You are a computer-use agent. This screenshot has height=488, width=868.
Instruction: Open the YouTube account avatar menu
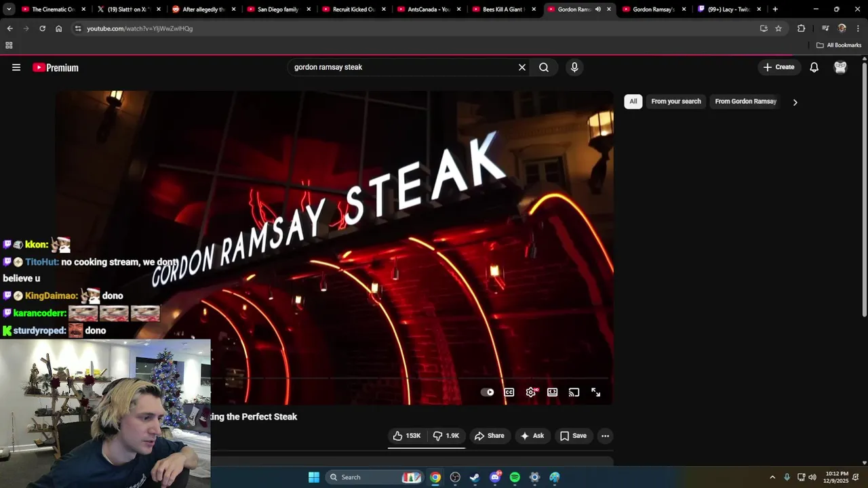[840, 67]
